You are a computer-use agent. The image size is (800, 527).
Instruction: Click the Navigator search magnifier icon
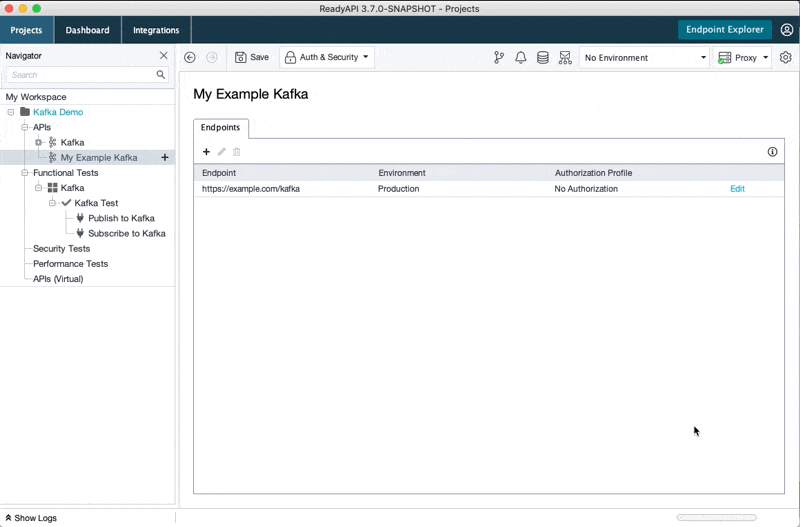click(161, 74)
